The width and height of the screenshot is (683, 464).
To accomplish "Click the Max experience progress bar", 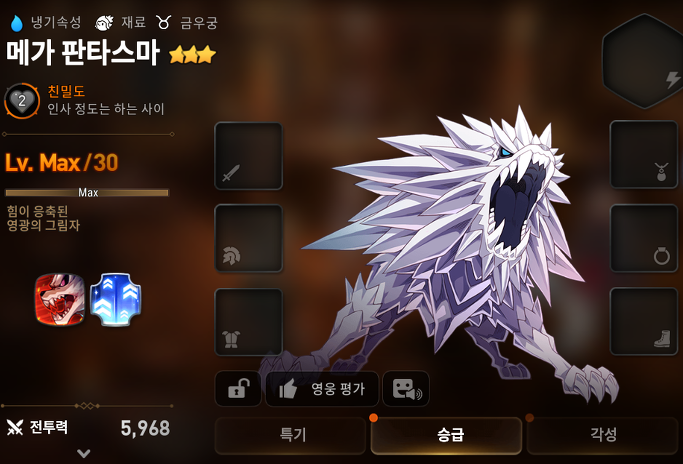I will (87, 193).
